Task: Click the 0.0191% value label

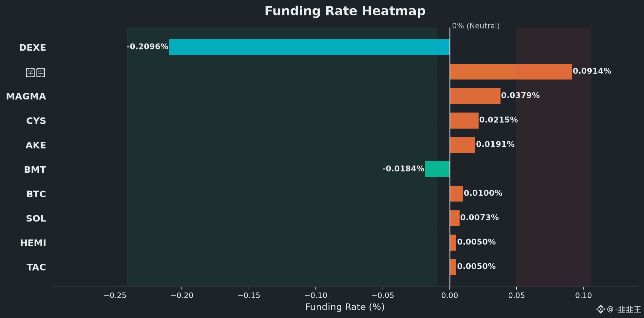Action: click(495, 144)
